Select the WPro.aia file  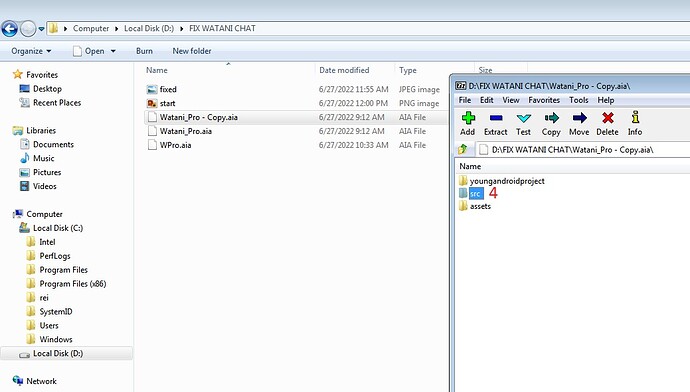175,145
